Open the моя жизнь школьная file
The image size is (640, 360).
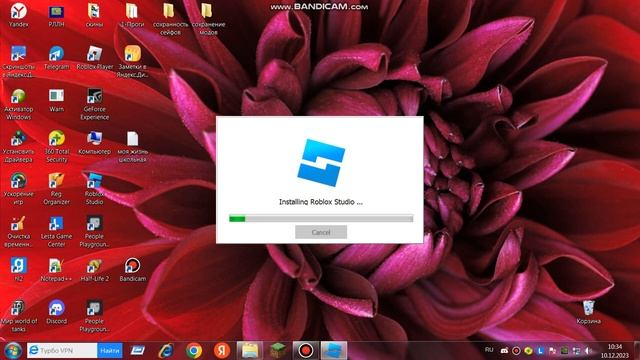pos(132,147)
